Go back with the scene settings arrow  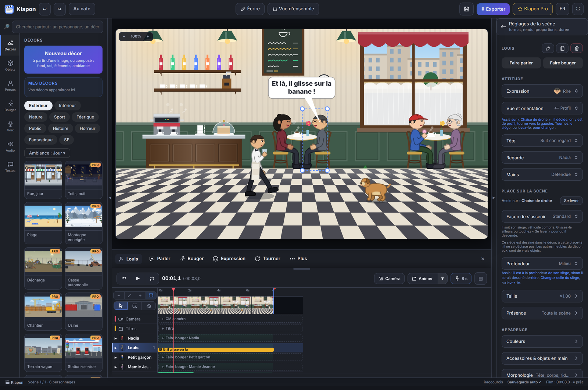point(503,26)
